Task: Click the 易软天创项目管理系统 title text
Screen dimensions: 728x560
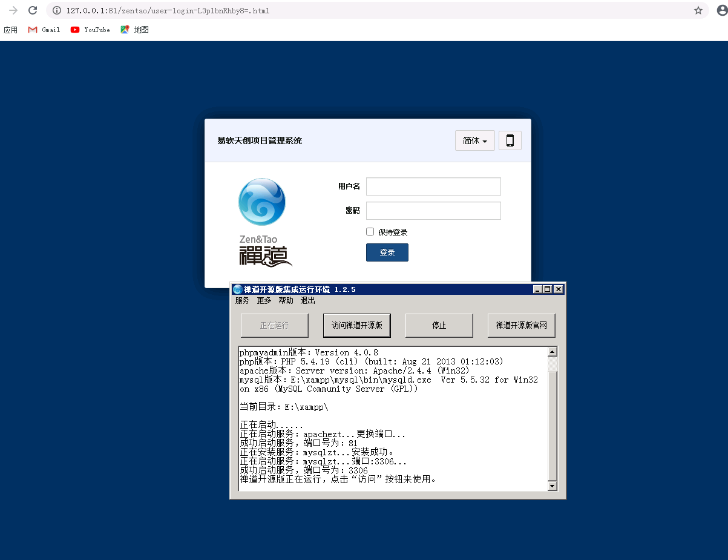Action: [x=260, y=140]
